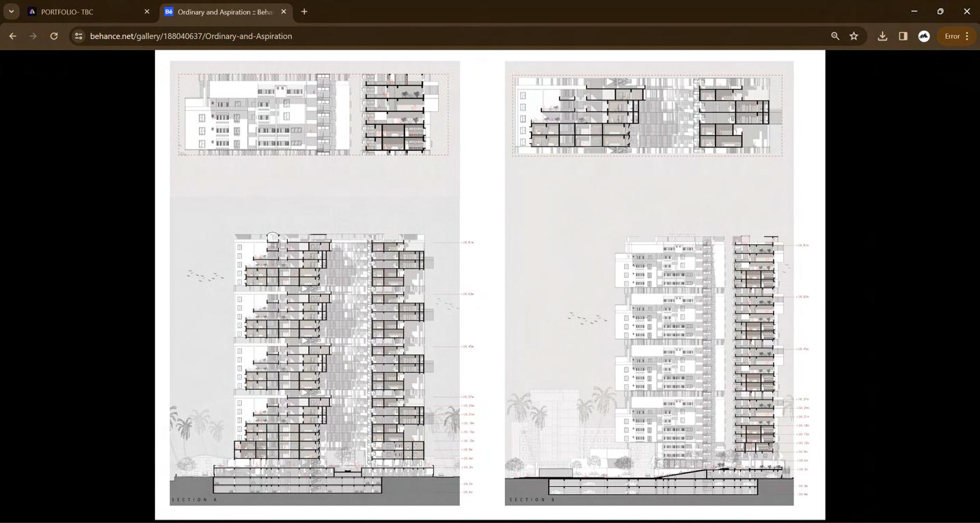Close the PORTFOLIO- TBC tab
The width and height of the screenshot is (980, 523).
point(146,12)
